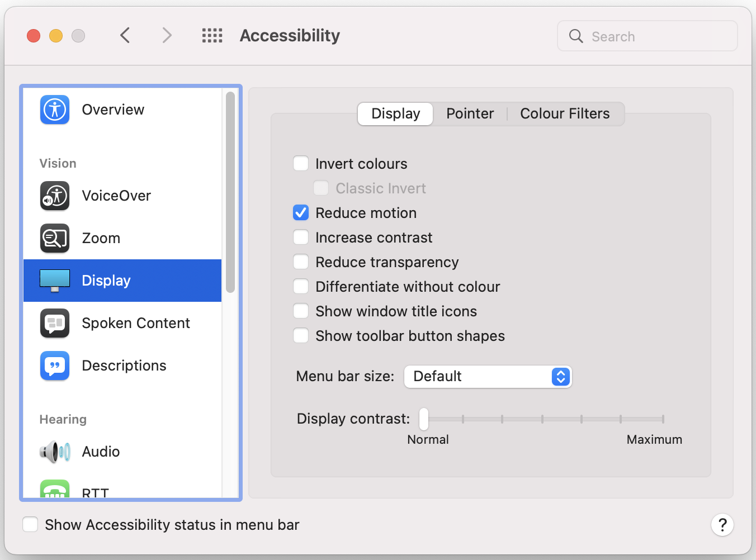Open the RTT settings icon

(54, 491)
